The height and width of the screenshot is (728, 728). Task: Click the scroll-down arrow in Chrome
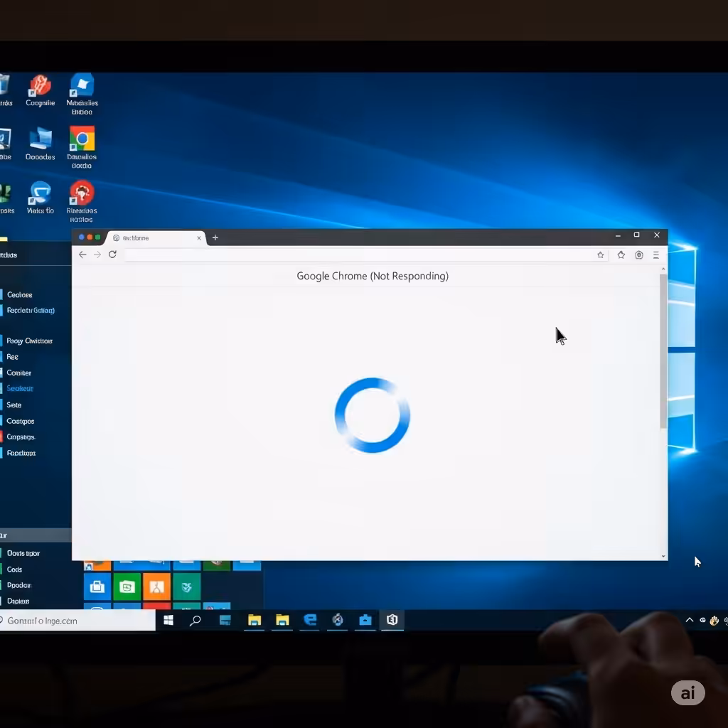click(663, 556)
